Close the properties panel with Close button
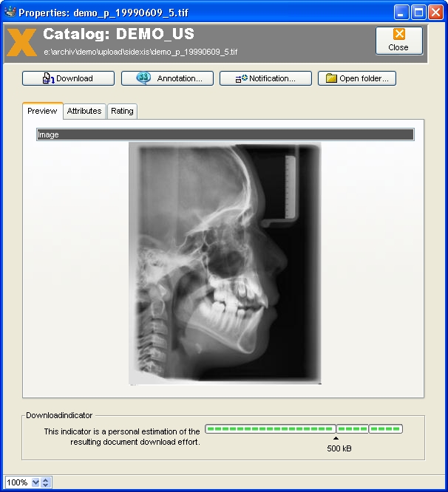 pyautogui.click(x=399, y=41)
